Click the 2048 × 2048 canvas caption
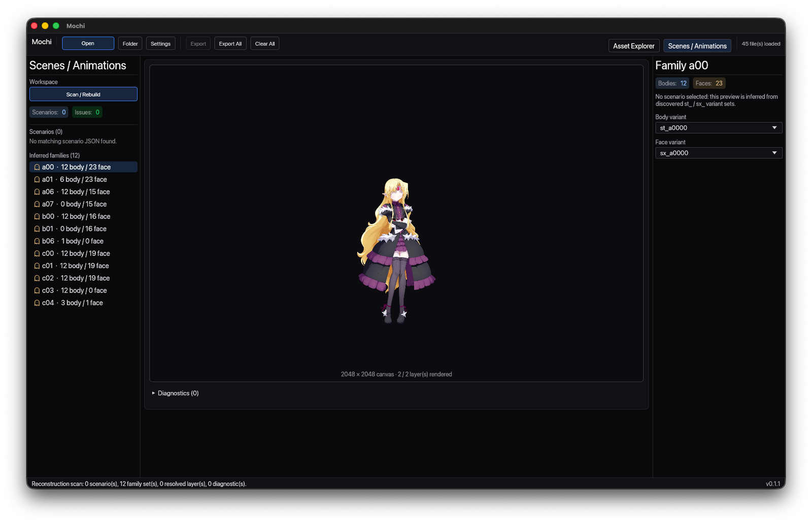Image resolution: width=812 pixels, height=524 pixels. pos(396,374)
